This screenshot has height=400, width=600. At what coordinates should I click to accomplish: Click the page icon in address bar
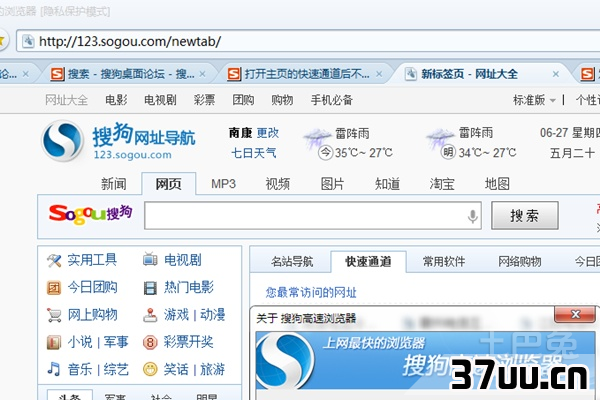point(28,41)
